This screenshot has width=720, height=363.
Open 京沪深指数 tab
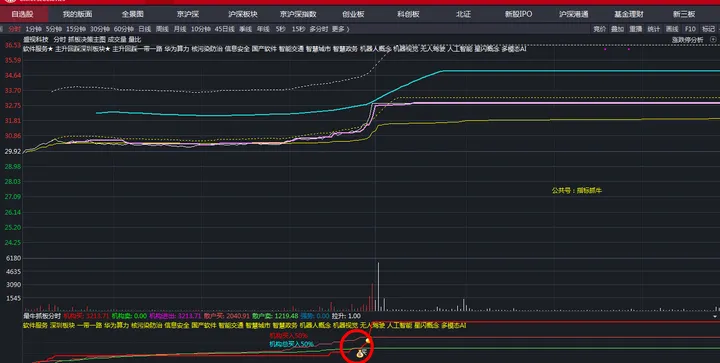tap(298, 14)
